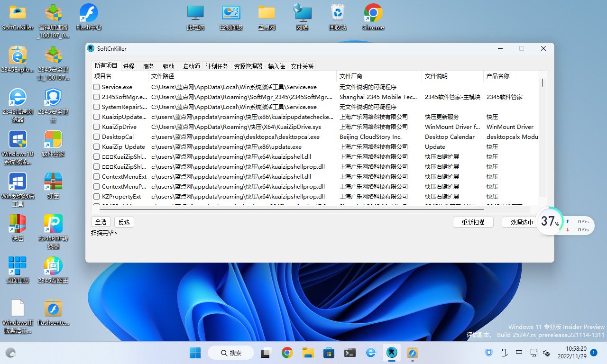Screen dimensions: 607x364
Task: Open taskbar clock showing 10:58:20
Action: click(573, 353)
